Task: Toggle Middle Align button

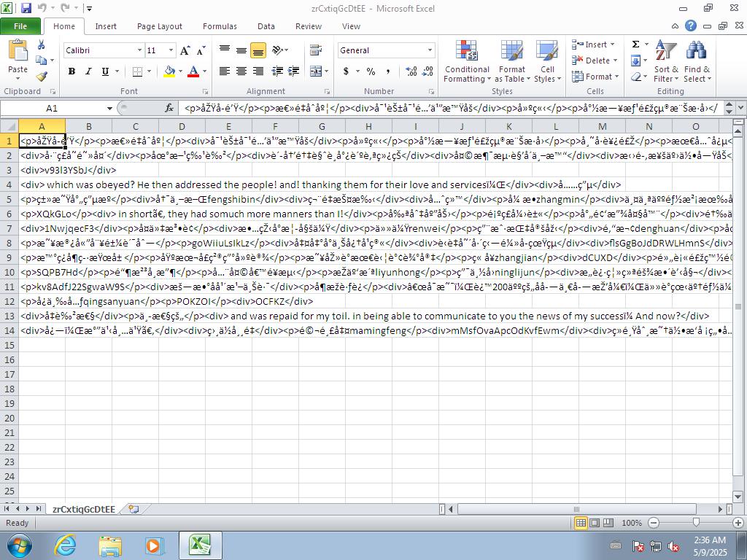Action: click(241, 50)
